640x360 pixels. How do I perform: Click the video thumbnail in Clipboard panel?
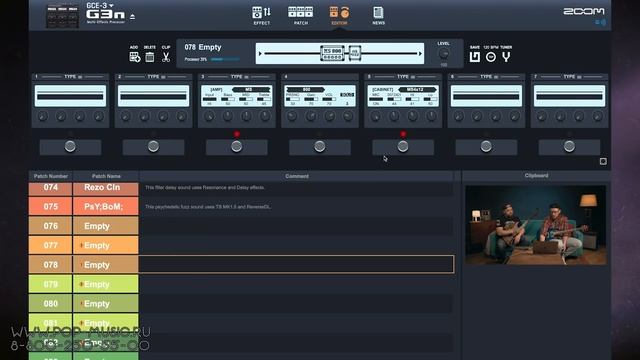pos(536,225)
